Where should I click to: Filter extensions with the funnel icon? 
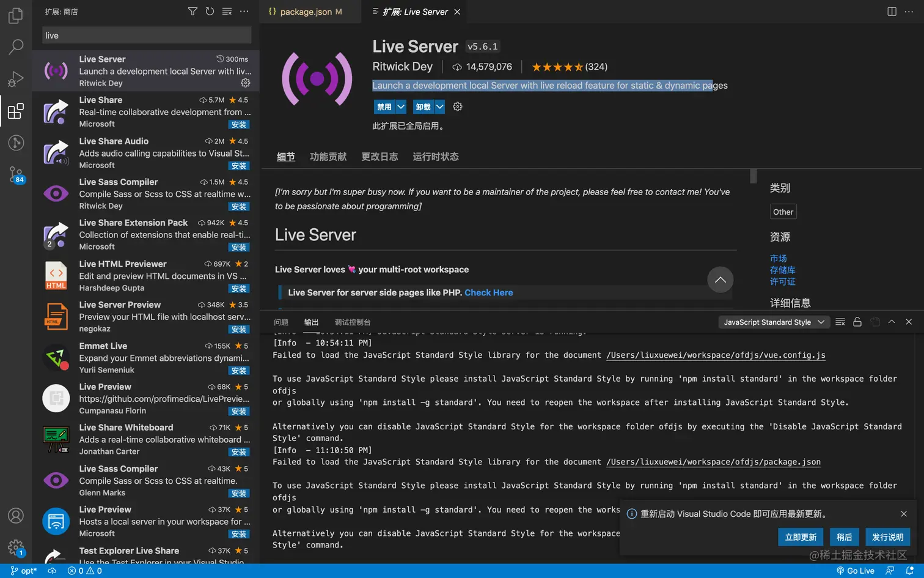(193, 12)
